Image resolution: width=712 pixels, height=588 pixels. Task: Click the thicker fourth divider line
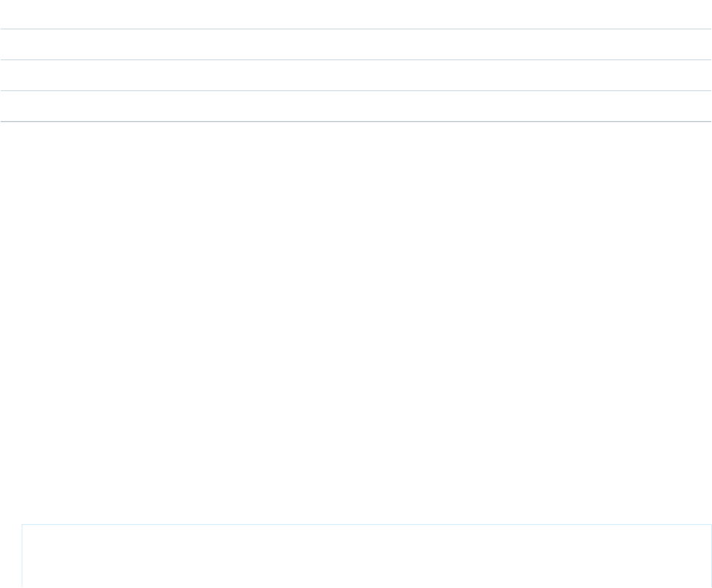[x=356, y=122]
